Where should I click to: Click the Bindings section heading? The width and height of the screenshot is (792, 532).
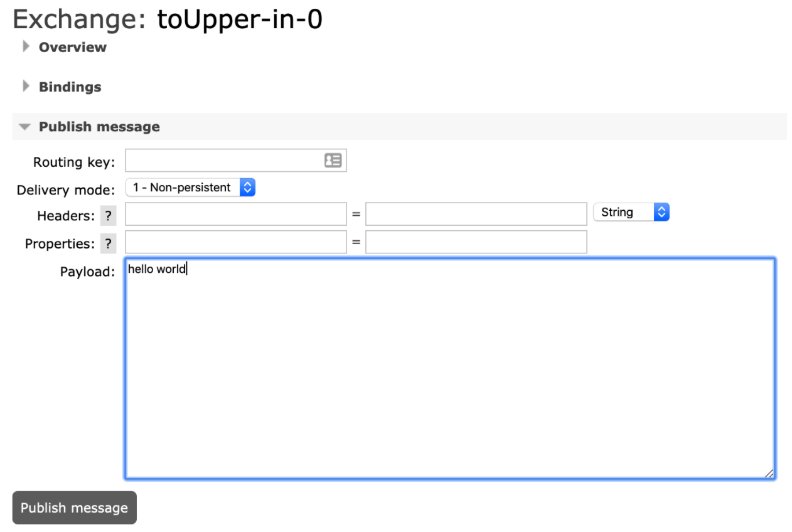pyautogui.click(x=70, y=87)
